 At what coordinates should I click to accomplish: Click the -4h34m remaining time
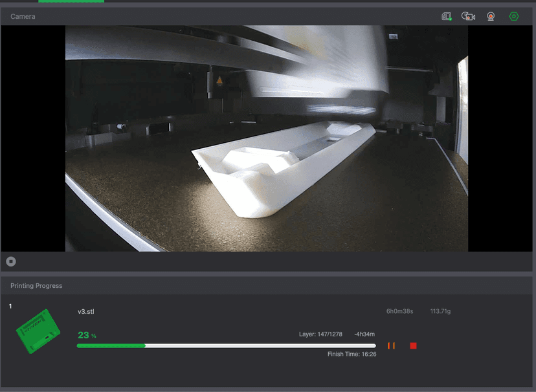363,334
